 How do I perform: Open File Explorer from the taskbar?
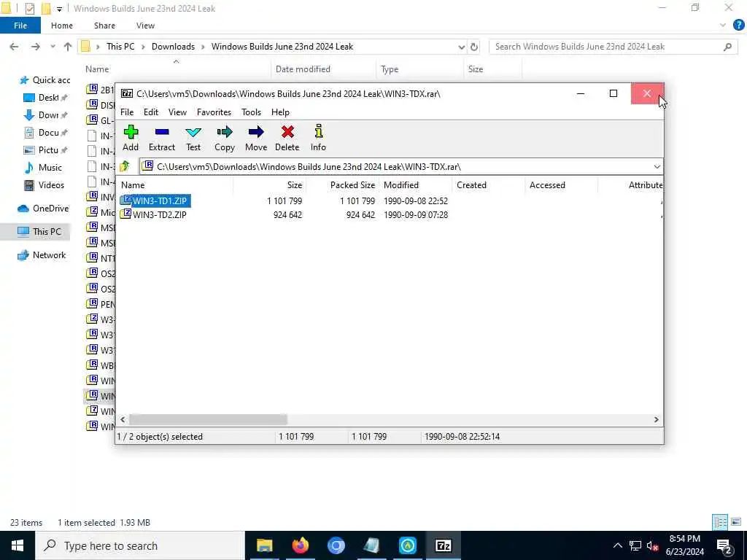pyautogui.click(x=264, y=545)
